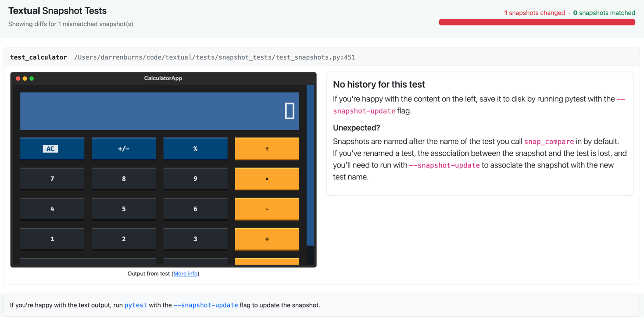Viewport: 644px width, 321px height.
Task: Click the number 5 key
Action: [x=124, y=209]
